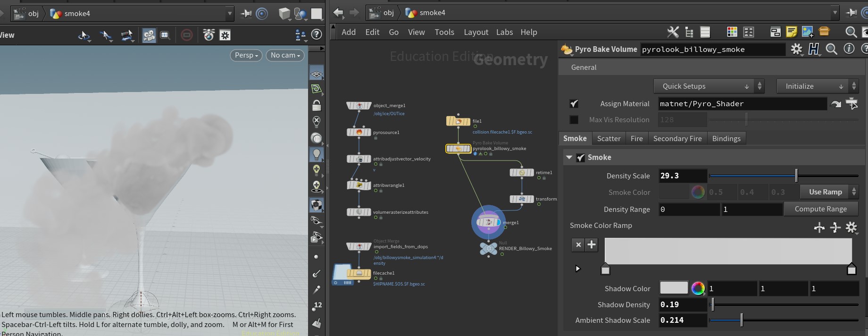Click the Compute Range button
The image size is (868, 336).
tap(820, 209)
